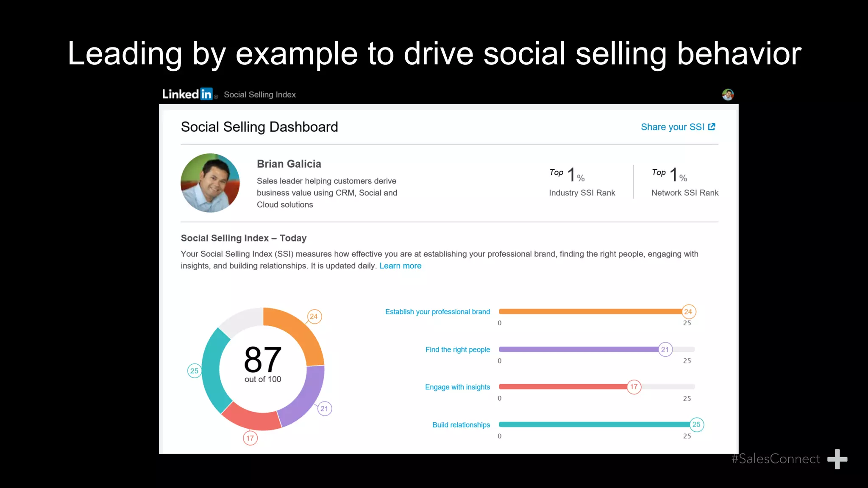Viewport: 868px width, 488px height.
Task: Open the user avatar in top-right header
Action: pos(728,94)
